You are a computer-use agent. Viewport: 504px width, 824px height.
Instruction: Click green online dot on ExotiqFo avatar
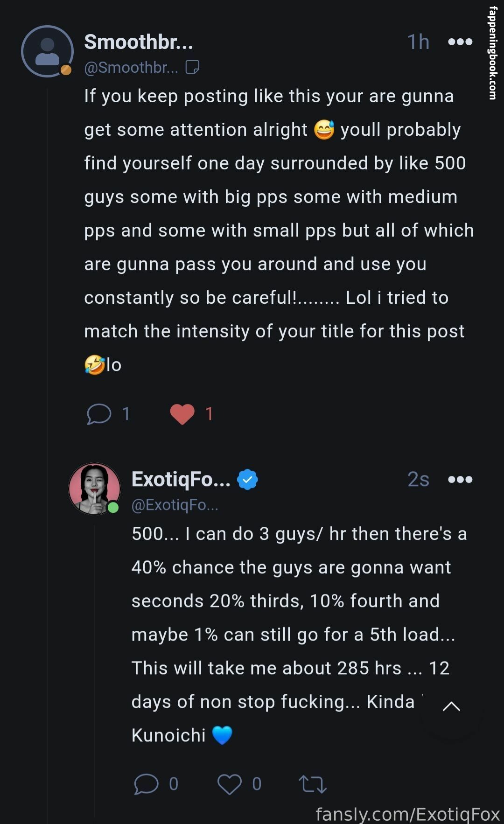(113, 508)
